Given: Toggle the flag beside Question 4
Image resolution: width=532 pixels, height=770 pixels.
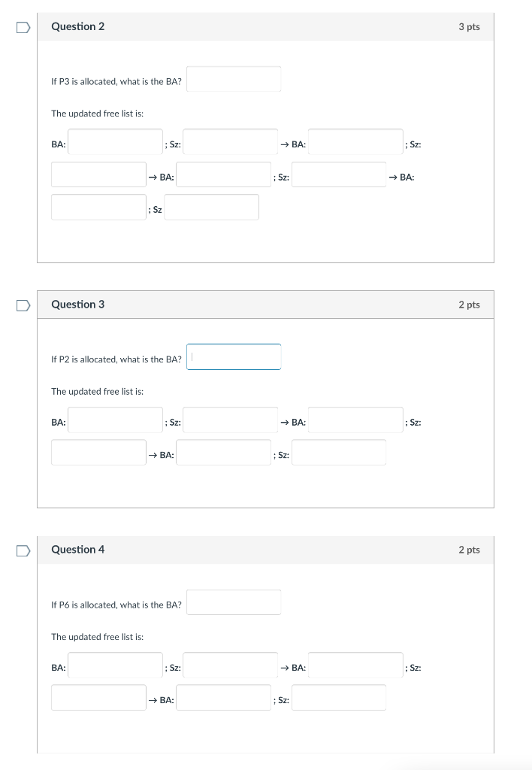Looking at the screenshot, I should (23, 550).
